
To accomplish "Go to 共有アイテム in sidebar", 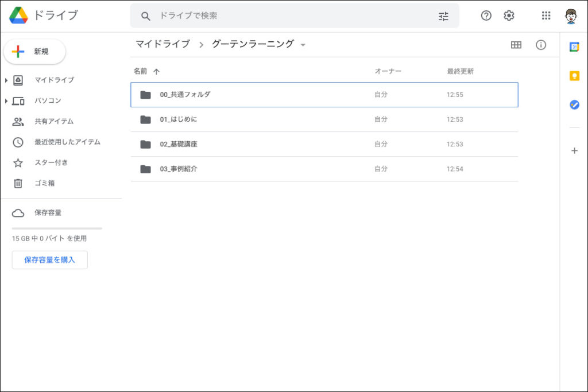I will pos(53,122).
